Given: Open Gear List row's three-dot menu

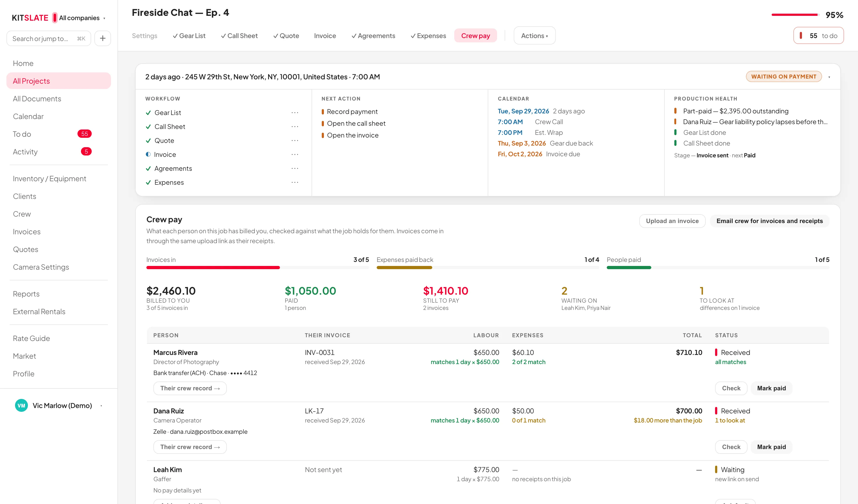Looking at the screenshot, I should pyautogui.click(x=295, y=113).
